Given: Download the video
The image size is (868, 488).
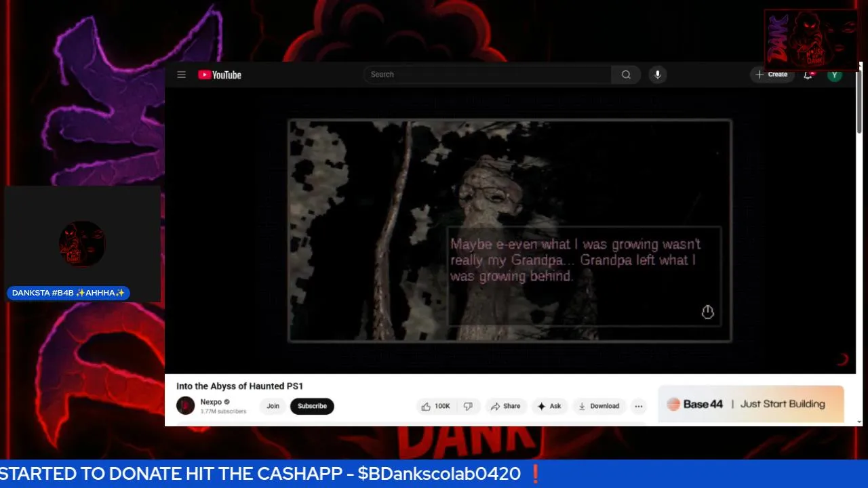Looking at the screenshot, I should click(599, 406).
